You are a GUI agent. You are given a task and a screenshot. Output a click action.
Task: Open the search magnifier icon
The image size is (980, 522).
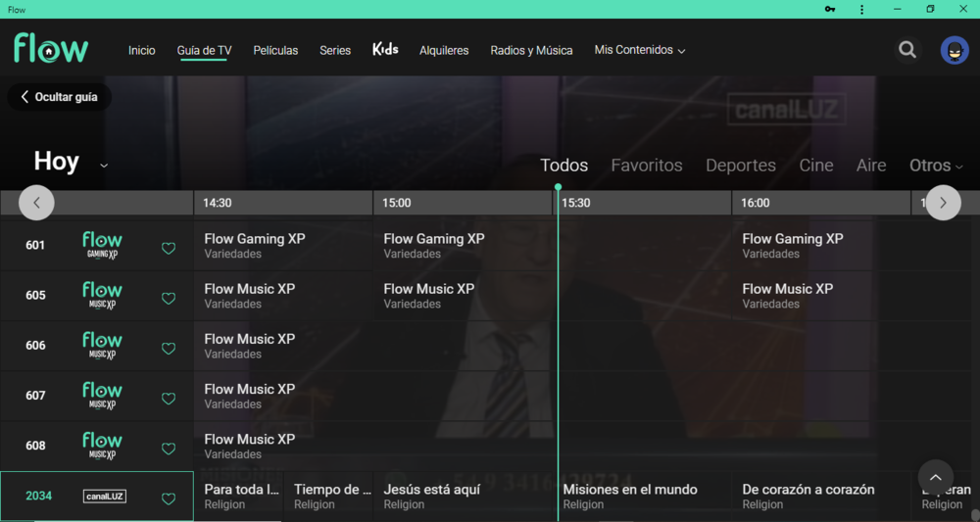click(907, 50)
